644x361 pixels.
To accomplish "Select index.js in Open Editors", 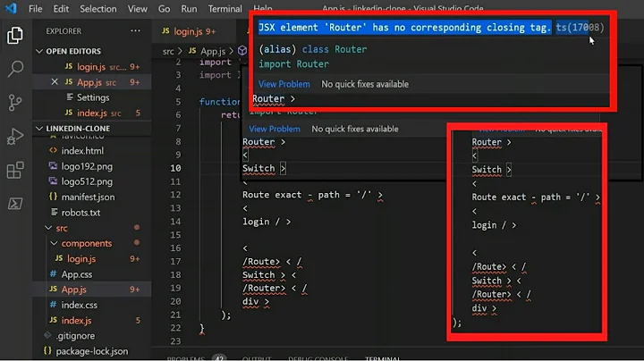I will pos(92,113).
